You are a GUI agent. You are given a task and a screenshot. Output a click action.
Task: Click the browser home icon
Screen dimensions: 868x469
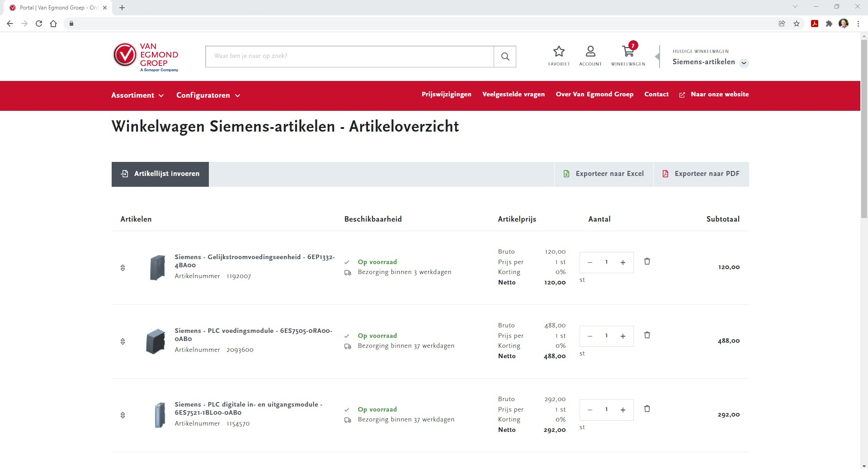click(x=53, y=24)
